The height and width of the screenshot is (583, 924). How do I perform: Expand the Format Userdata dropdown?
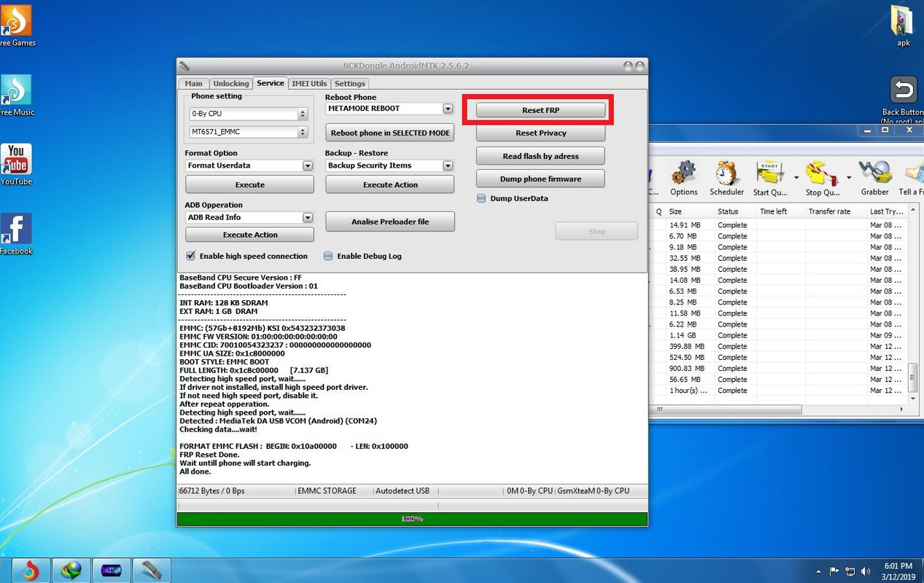(308, 165)
